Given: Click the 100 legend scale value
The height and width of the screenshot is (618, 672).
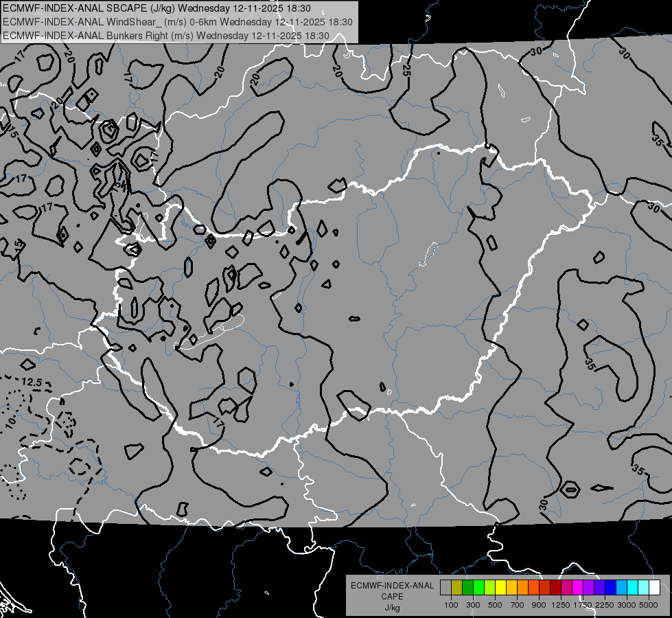Looking at the screenshot, I should 451,605.
